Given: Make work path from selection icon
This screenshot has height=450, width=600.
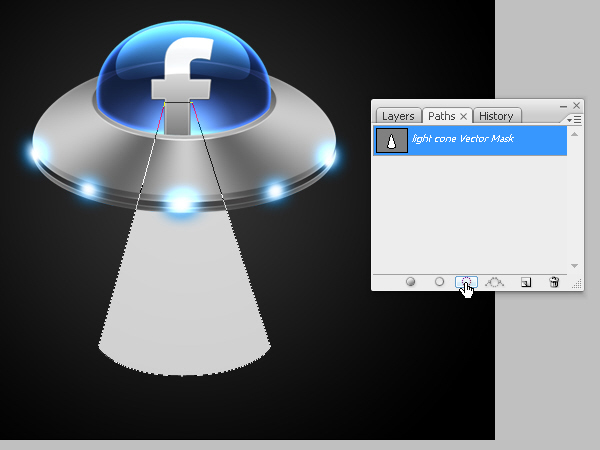Looking at the screenshot, I should coord(494,282).
